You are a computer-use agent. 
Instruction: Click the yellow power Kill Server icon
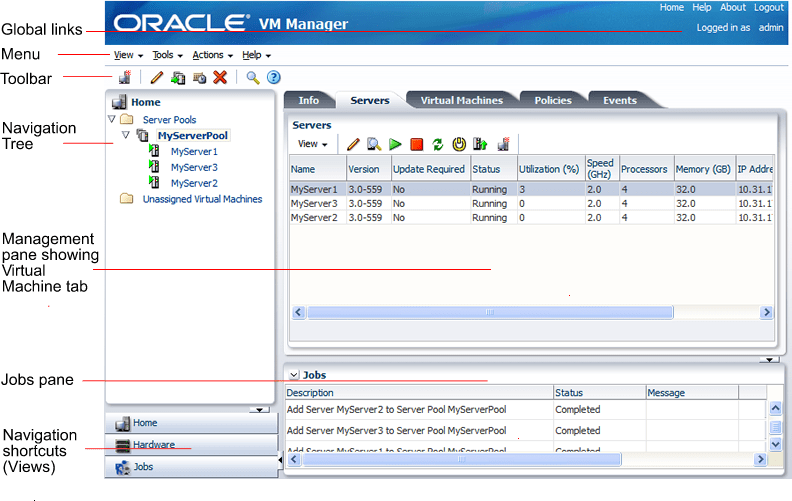[459, 144]
